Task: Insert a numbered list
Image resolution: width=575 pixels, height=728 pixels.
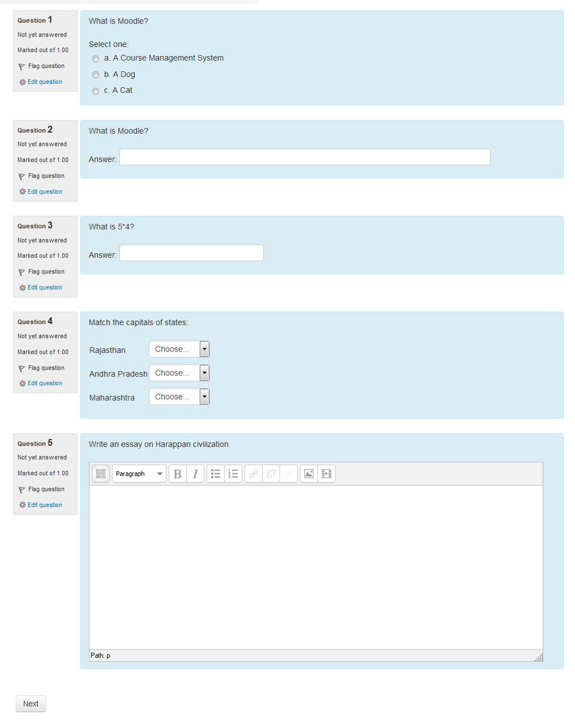Action: tap(233, 474)
